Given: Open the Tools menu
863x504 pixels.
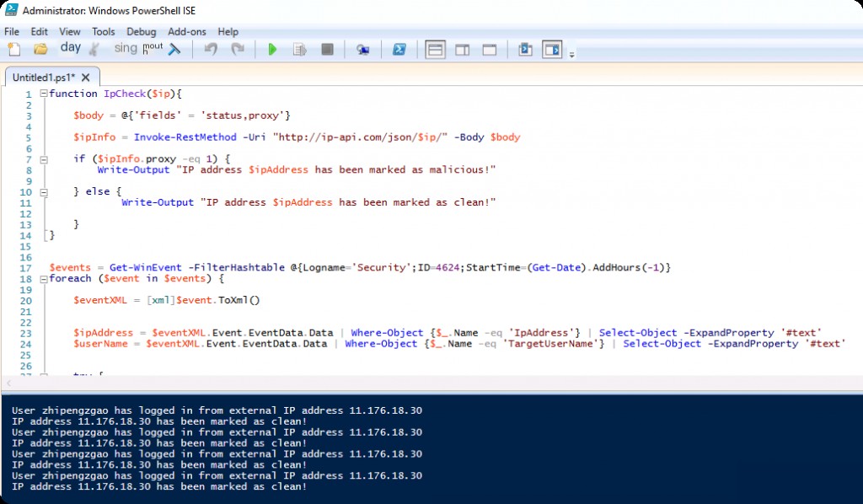Looking at the screenshot, I should (104, 31).
